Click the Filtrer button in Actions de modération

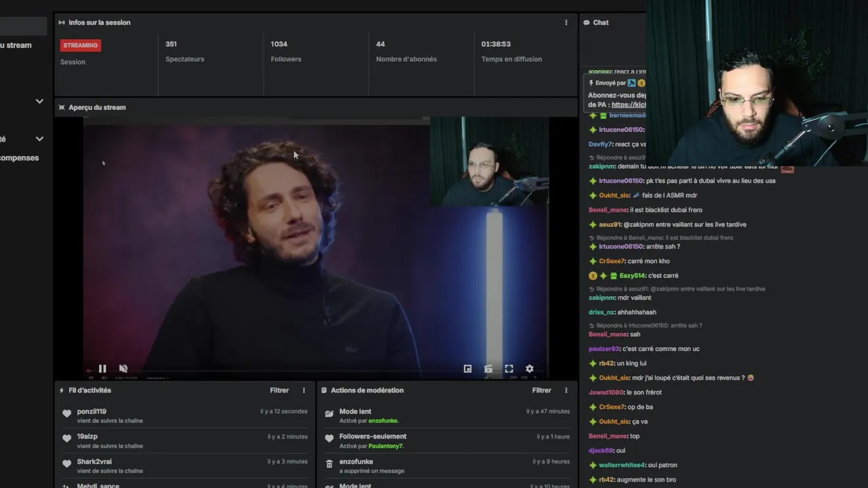coord(542,390)
